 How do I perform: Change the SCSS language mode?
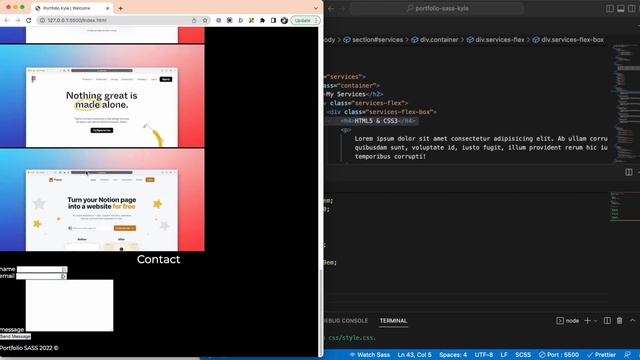coord(523,355)
